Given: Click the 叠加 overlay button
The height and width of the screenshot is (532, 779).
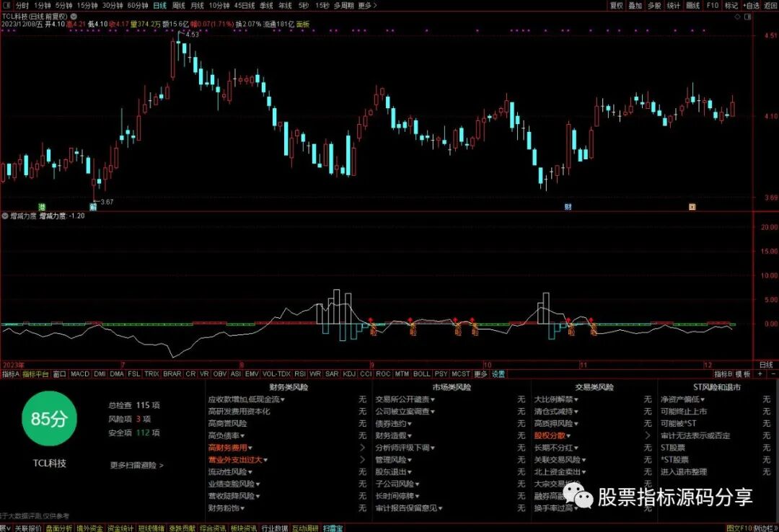Looking at the screenshot, I should coord(635,6).
